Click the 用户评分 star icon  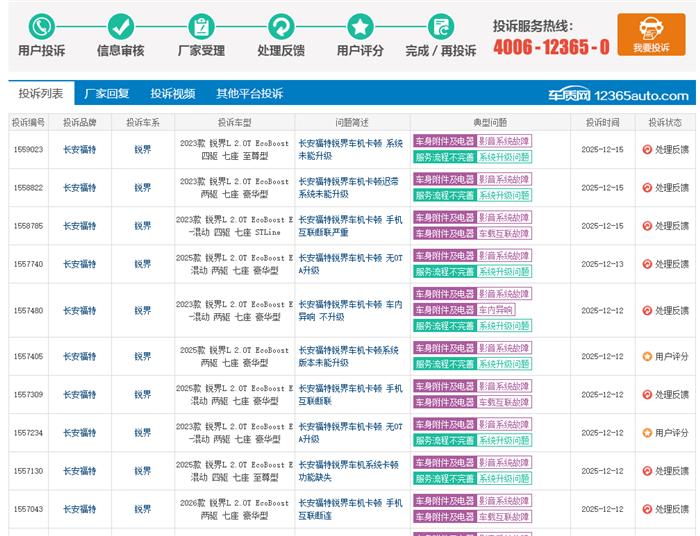360,27
